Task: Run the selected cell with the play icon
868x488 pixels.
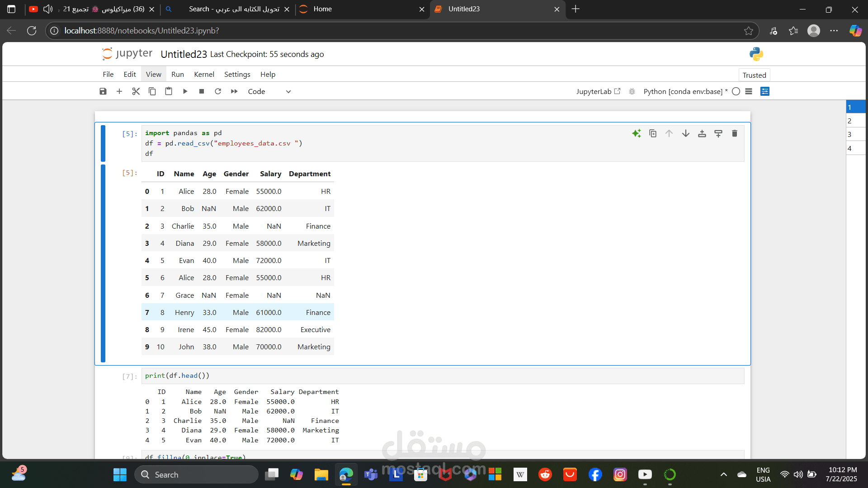Action: (185, 91)
